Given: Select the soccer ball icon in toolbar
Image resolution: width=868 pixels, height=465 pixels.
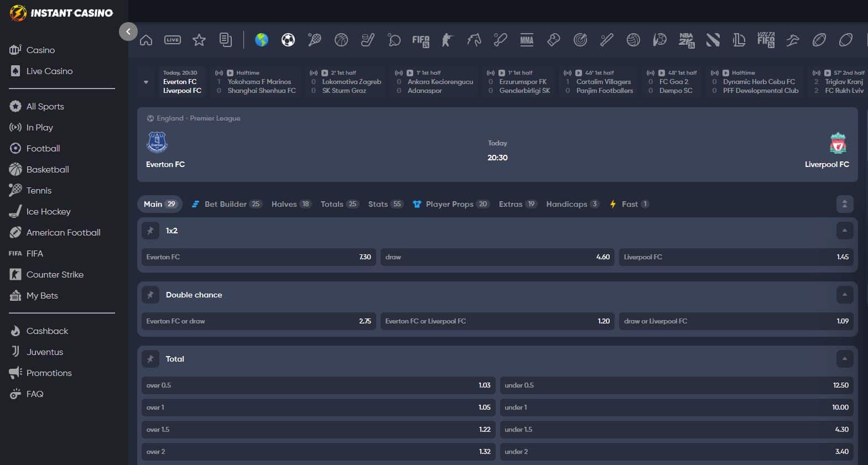Looking at the screenshot, I should click(x=288, y=40).
